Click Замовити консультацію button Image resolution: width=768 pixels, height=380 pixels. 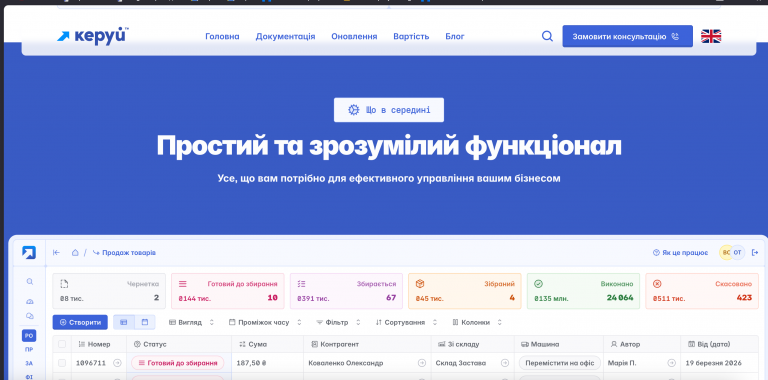627,36
